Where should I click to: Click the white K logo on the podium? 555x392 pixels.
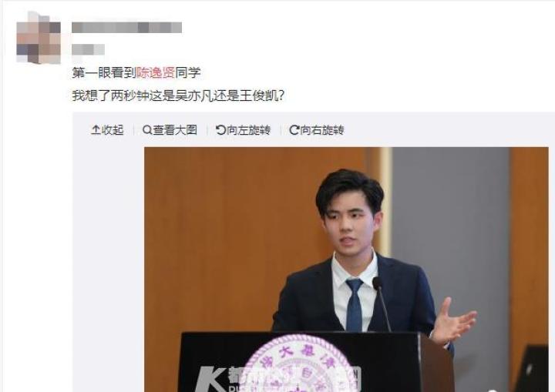[x=210, y=379]
